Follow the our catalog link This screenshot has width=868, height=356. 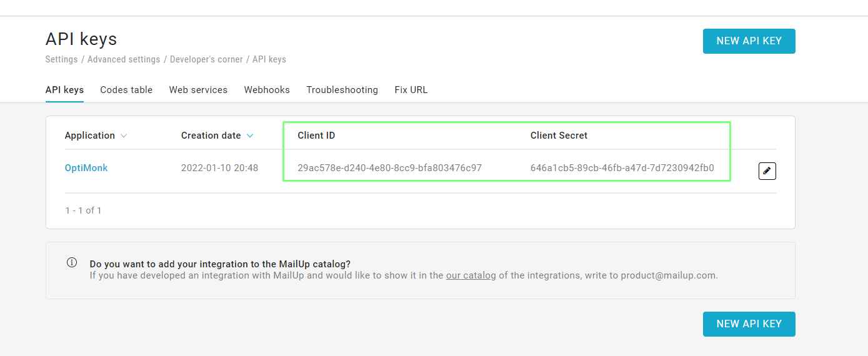click(x=471, y=275)
